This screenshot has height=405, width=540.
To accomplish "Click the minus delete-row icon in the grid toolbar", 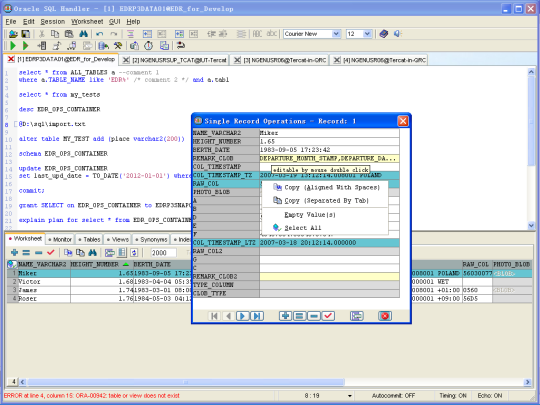I will click(x=39, y=252).
